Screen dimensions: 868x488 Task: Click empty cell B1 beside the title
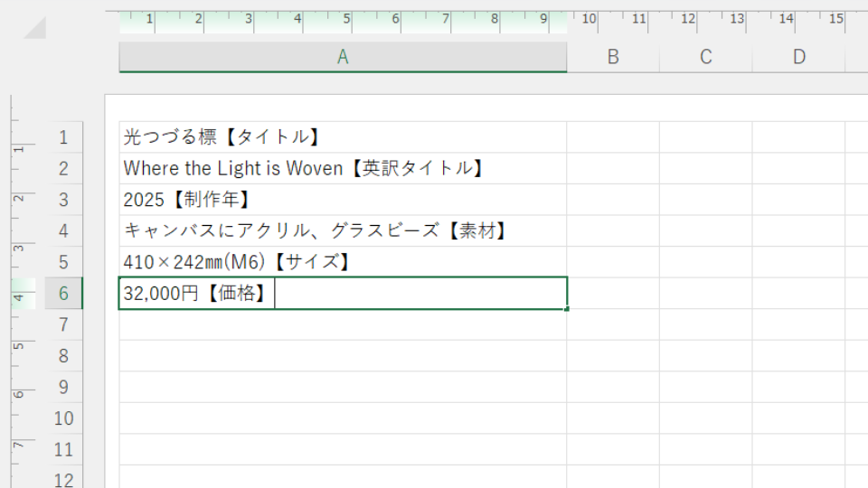click(x=613, y=137)
